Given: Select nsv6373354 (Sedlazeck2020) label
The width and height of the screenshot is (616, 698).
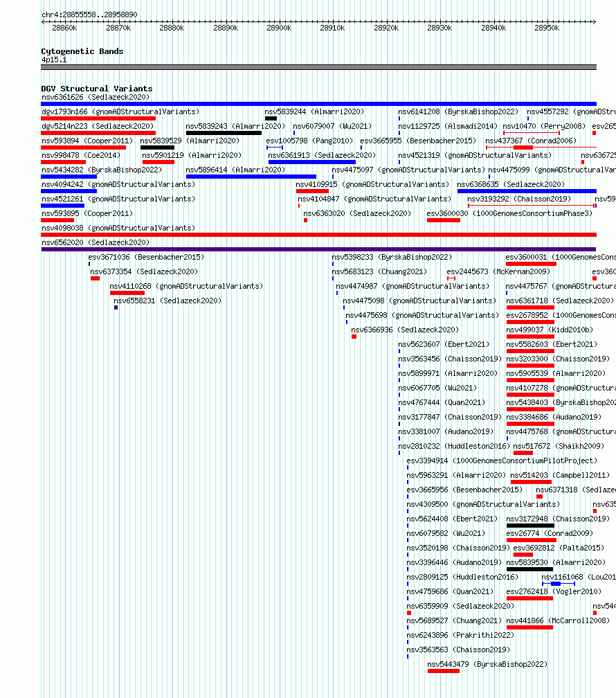Looking at the screenshot, I should 144,271.
